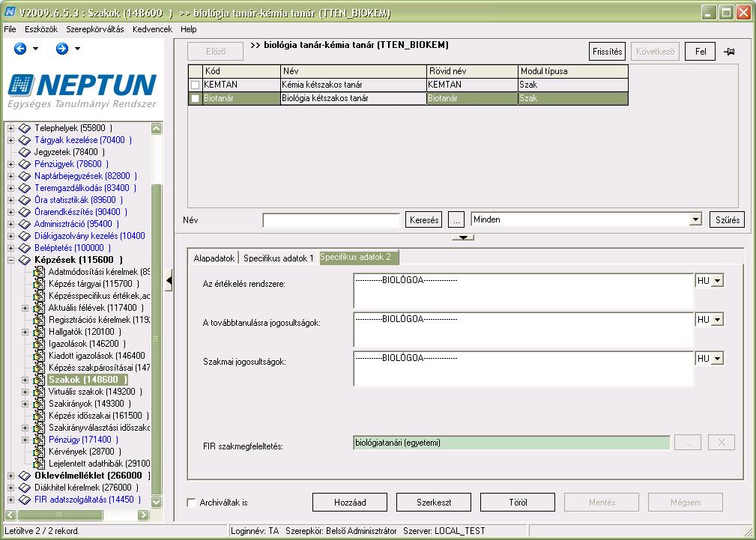Click the tree scrollbar down arrow
Screen dimensions: 756x540
[156, 502]
